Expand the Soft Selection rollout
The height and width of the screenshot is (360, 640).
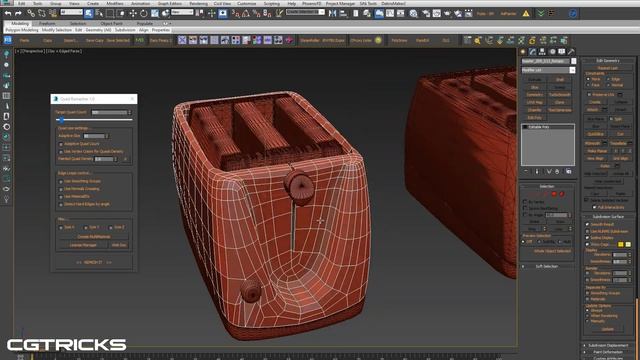pyautogui.click(x=547, y=266)
